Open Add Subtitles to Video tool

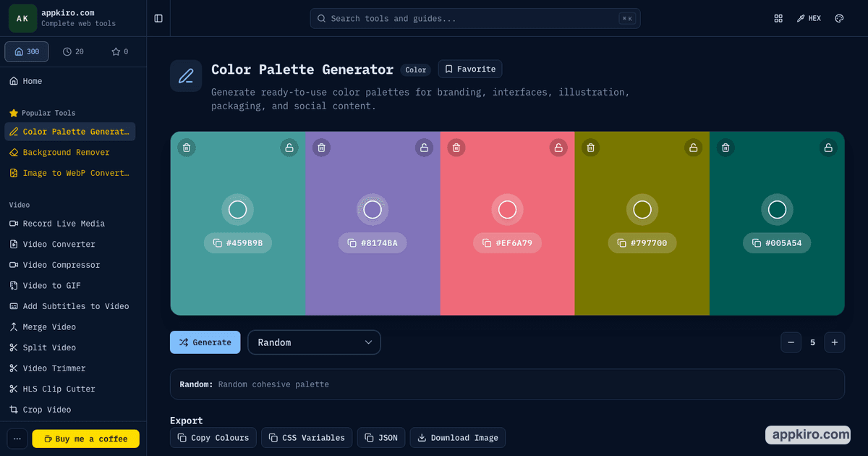pos(69,306)
